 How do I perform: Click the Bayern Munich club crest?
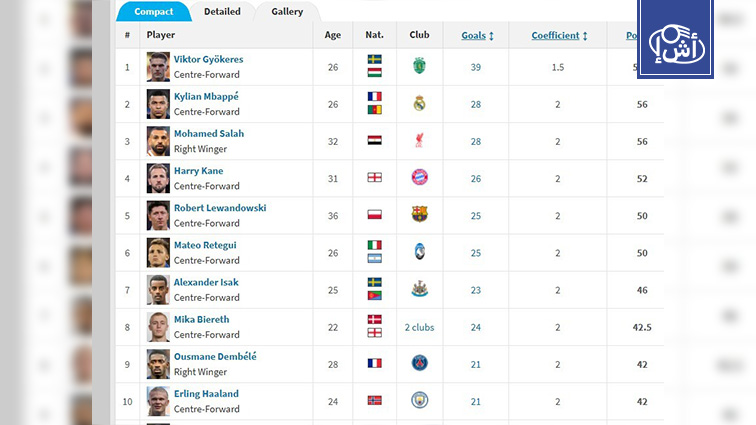pyautogui.click(x=419, y=178)
